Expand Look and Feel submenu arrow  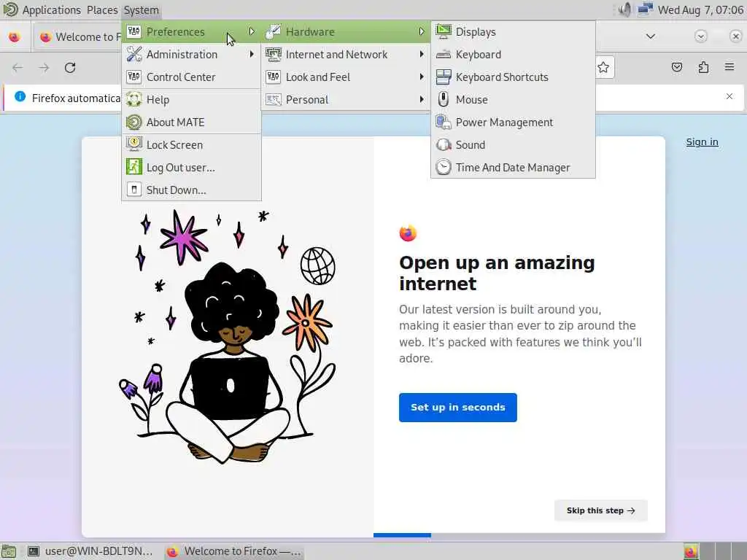(422, 77)
